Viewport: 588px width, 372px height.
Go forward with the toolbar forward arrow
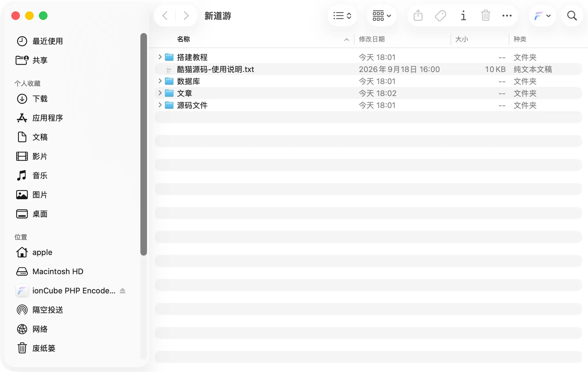[x=186, y=16]
